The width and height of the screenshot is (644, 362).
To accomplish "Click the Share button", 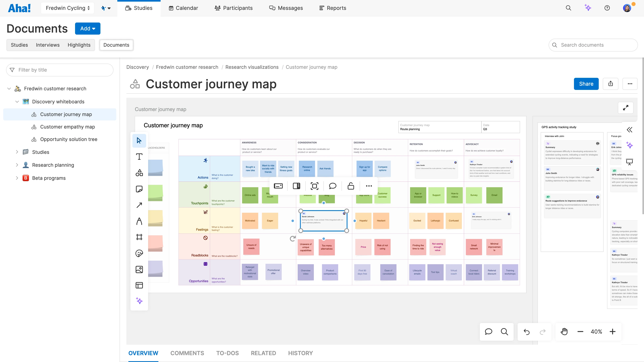I will pyautogui.click(x=586, y=84).
